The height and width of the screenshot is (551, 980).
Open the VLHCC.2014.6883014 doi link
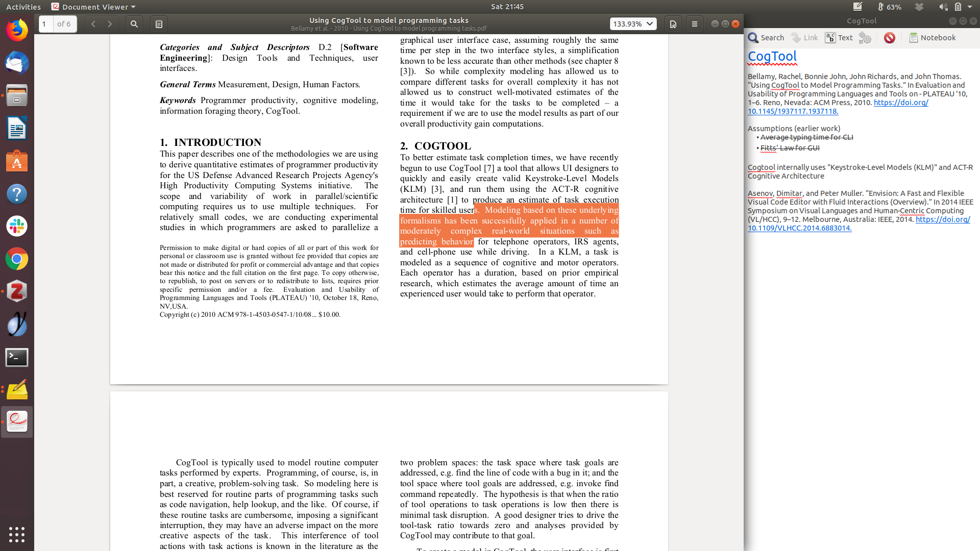click(799, 228)
